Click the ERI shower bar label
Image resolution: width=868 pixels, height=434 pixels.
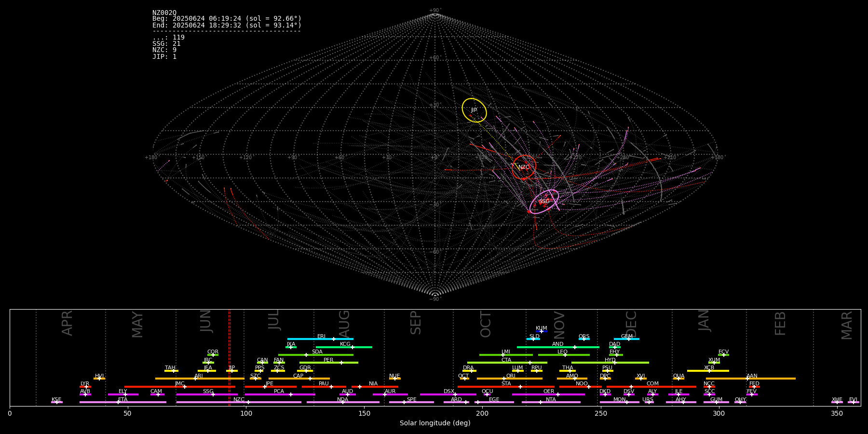click(x=321, y=337)
